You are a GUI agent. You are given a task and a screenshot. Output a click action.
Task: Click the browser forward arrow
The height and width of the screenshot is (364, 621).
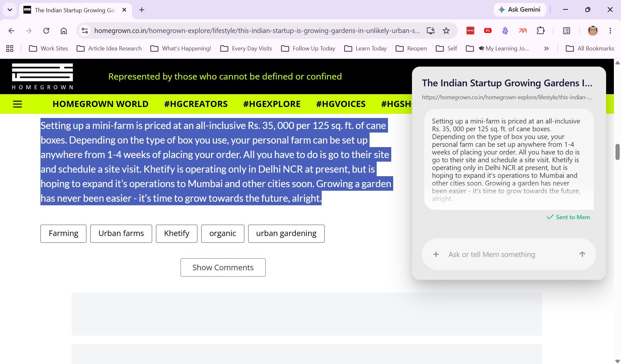point(29,31)
